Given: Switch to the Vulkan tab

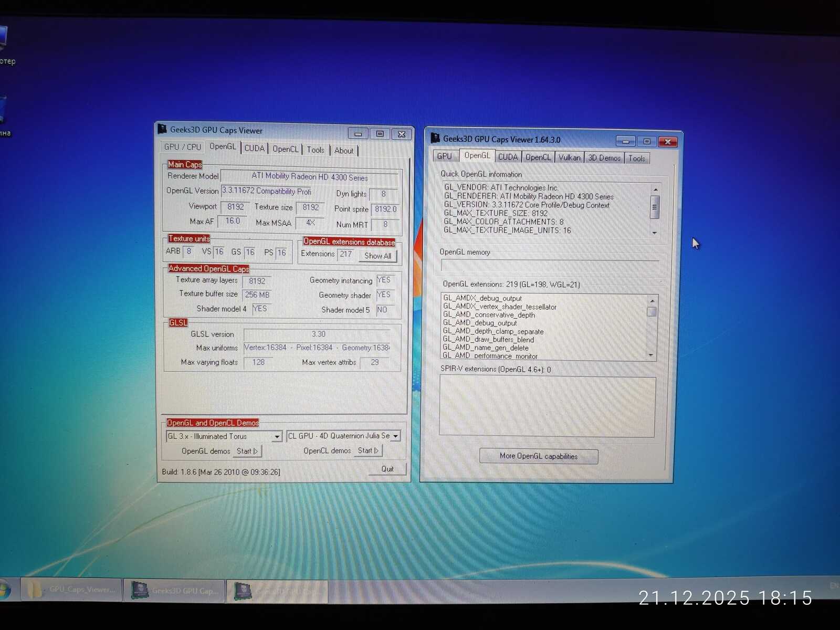Looking at the screenshot, I should tap(570, 157).
